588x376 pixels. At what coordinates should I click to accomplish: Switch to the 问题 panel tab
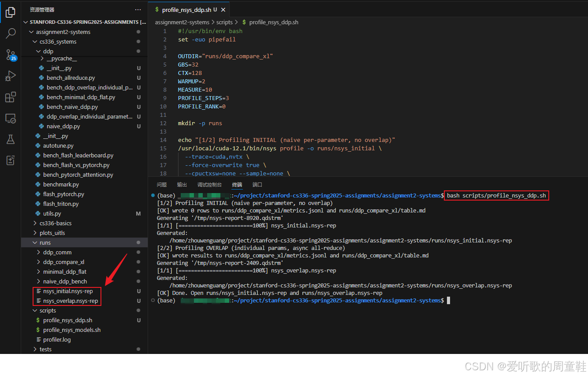[x=162, y=185]
